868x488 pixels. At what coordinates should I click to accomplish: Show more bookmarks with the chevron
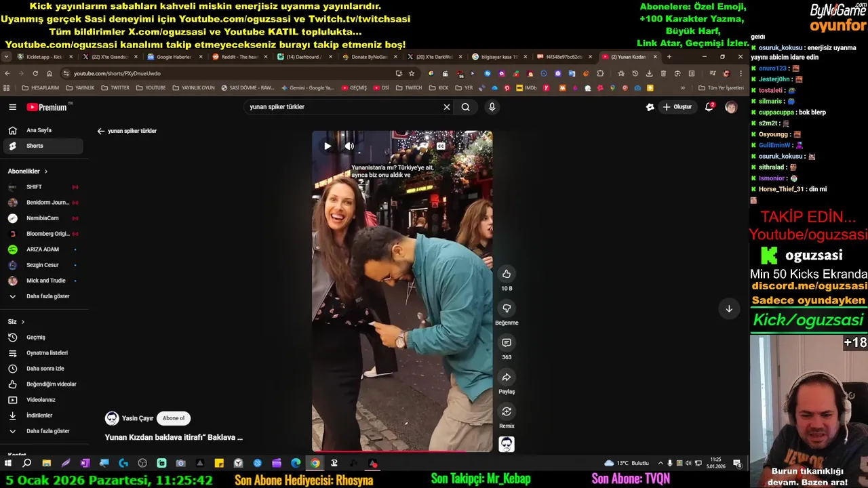[683, 88]
